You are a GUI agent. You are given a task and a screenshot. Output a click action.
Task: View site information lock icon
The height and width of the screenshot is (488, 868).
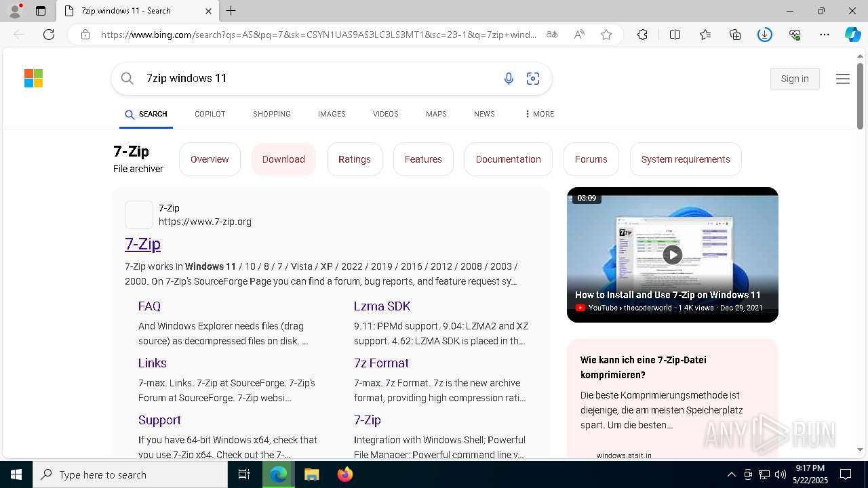click(85, 35)
